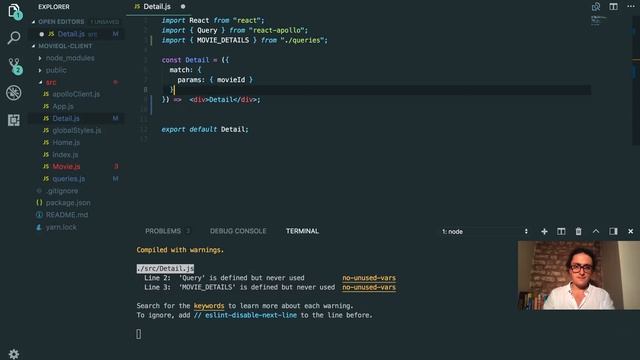Screen dimensions: 640x360
Task: Click ./src/Detail.js path in terminal
Action: pyautogui.click(x=165, y=269)
